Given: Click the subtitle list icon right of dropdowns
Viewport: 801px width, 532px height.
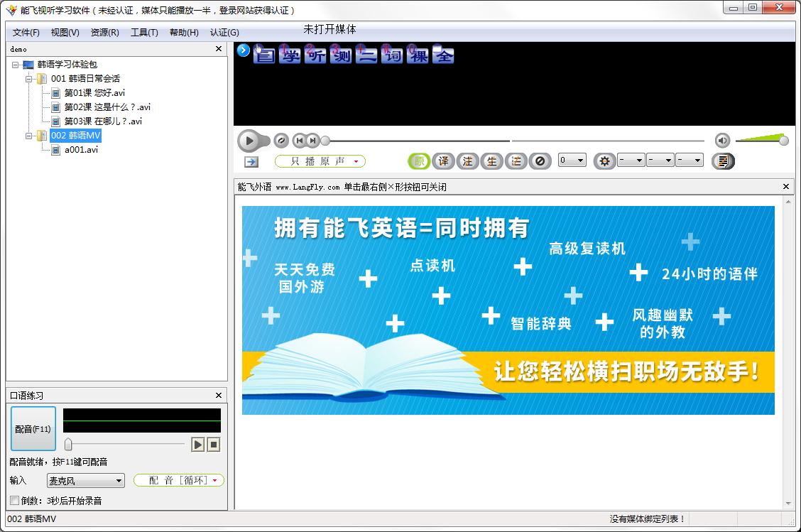Looking at the screenshot, I should 723,161.
